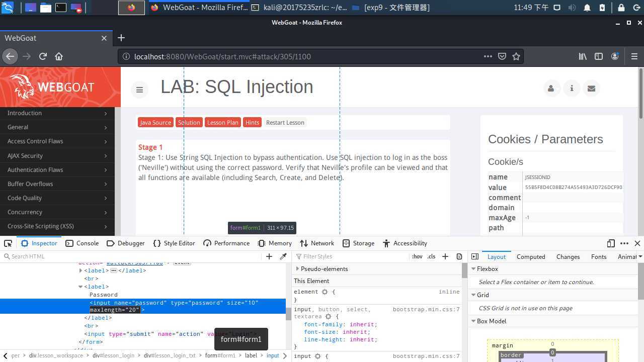Show site information for localhost
Screen dimensions: 644x362
pos(126,56)
